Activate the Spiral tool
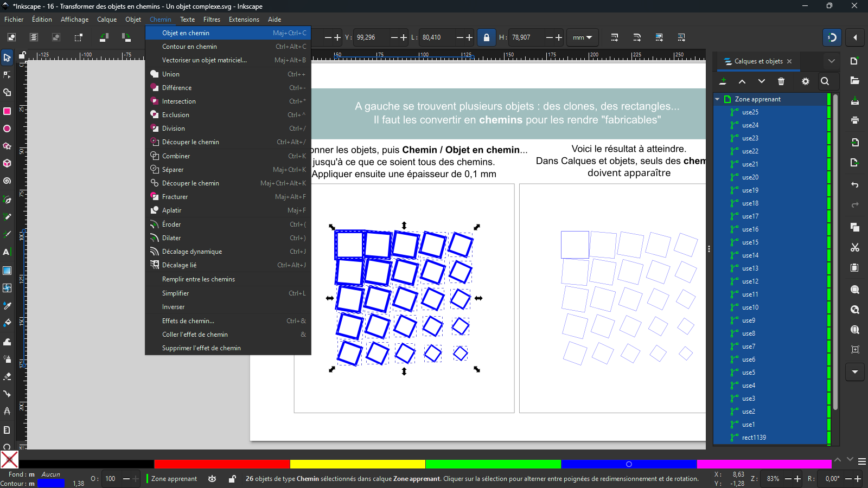Image resolution: width=868 pixels, height=488 pixels. (x=7, y=181)
